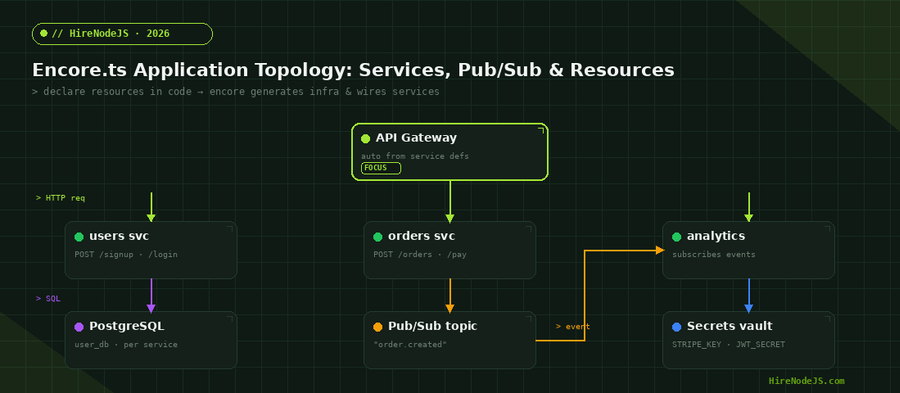Click the green dot beside users svc
Viewport: 900px width, 393px height.
[79, 237]
